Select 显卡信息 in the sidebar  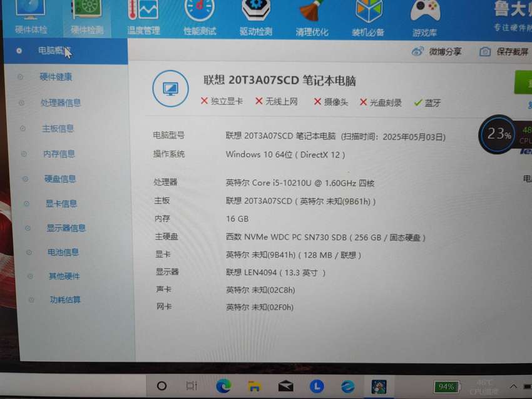(61, 203)
